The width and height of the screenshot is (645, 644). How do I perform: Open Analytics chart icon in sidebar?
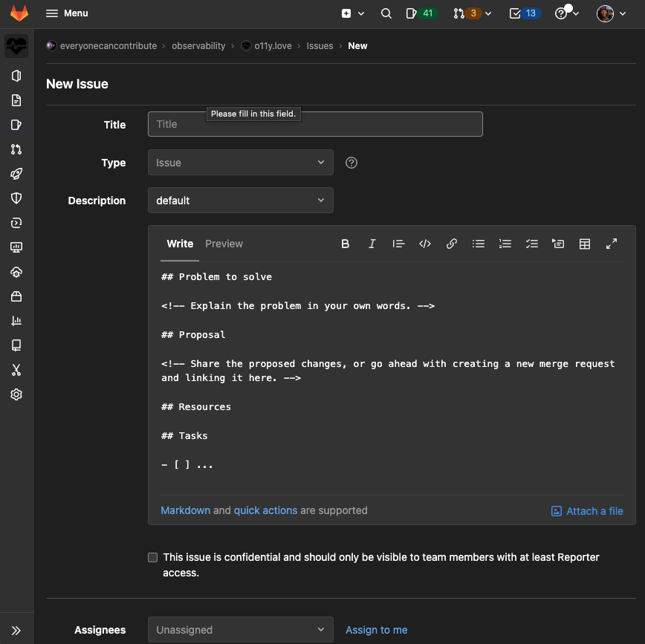(x=16, y=321)
